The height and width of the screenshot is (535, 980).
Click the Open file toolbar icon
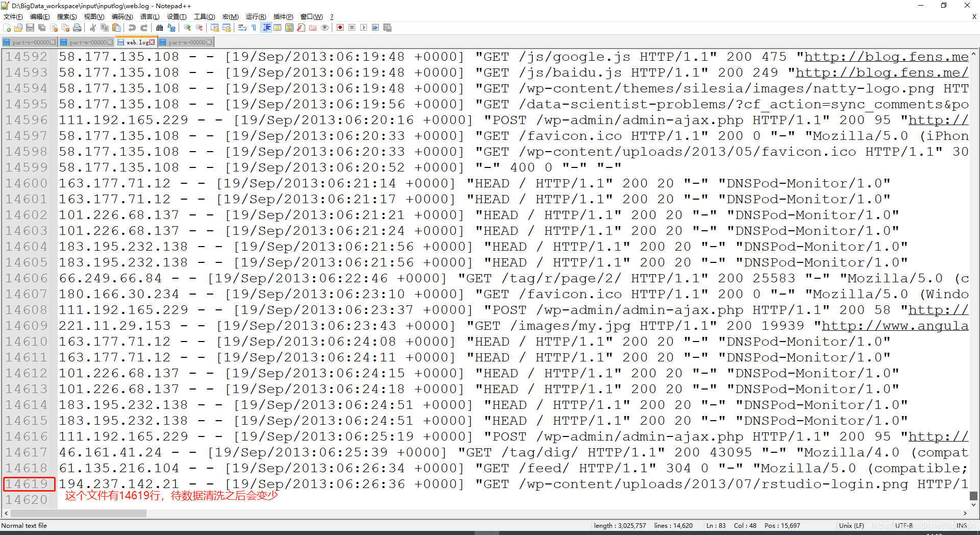point(18,28)
